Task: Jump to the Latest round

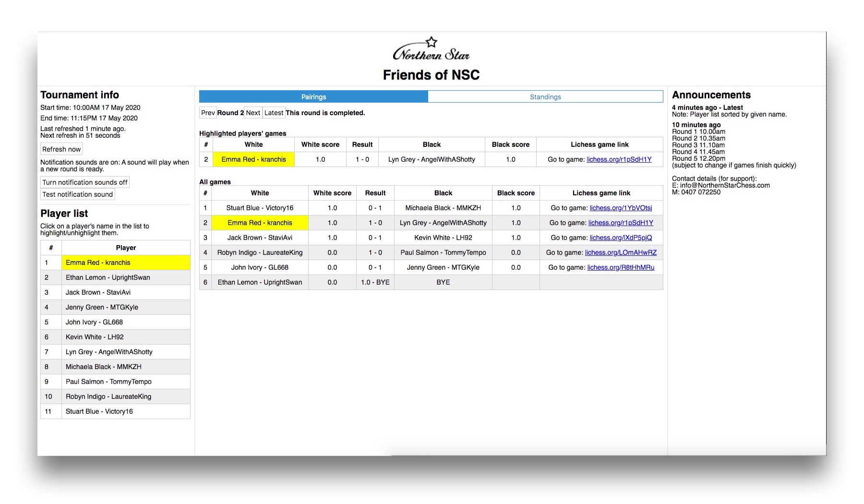Action: coord(274,113)
